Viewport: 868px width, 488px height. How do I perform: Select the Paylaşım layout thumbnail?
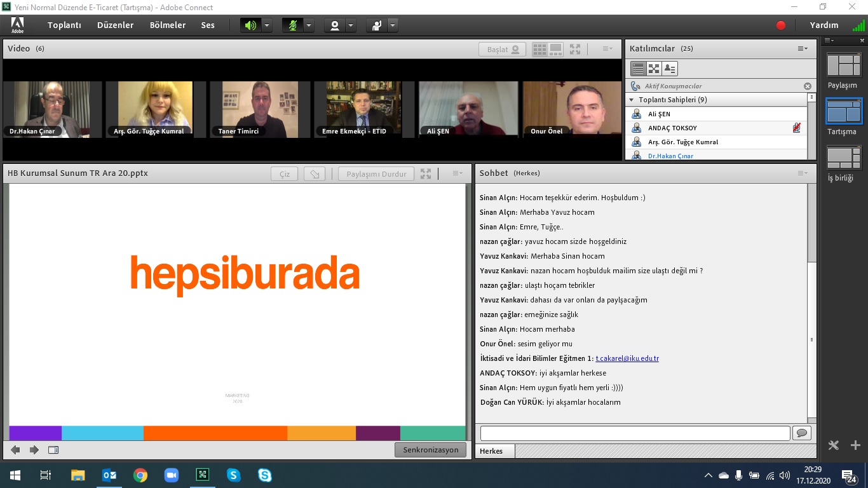[843, 66]
